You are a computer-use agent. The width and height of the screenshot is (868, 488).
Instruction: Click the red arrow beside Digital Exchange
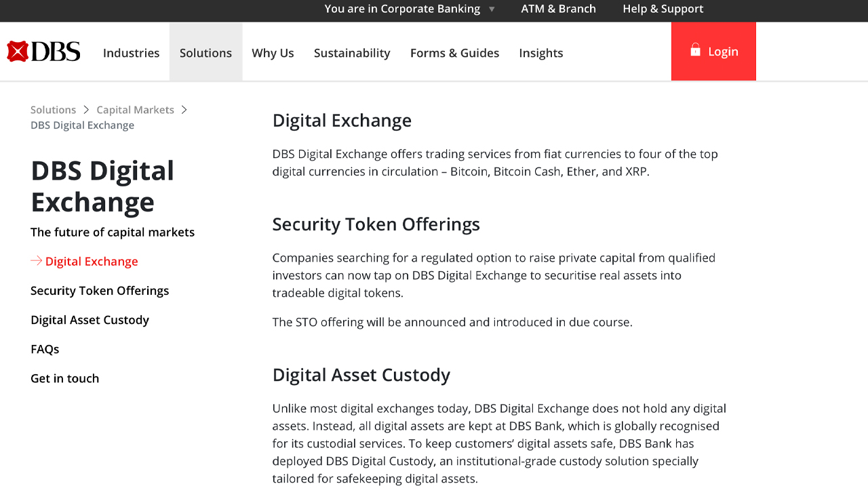point(35,261)
